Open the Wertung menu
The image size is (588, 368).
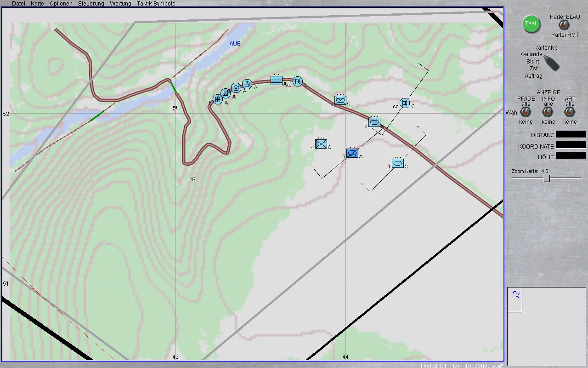[x=120, y=3]
